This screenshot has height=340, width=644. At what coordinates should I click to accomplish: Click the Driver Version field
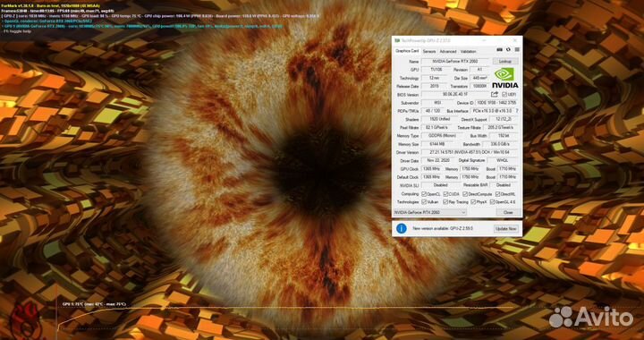click(470, 152)
